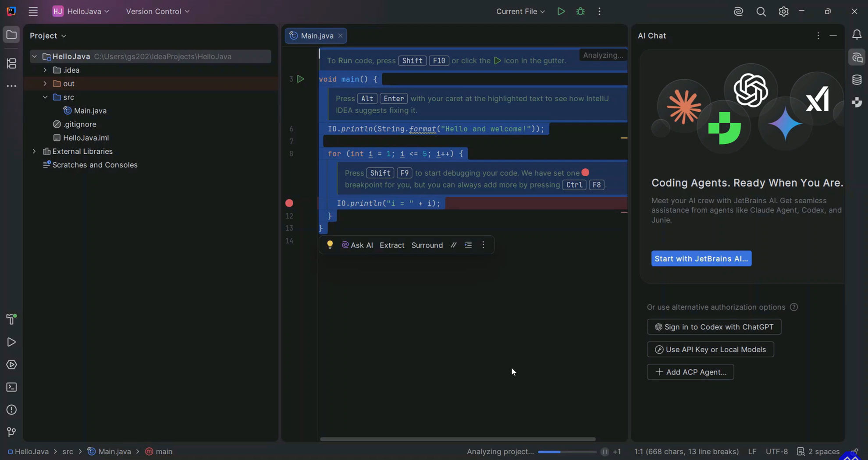Show intention actions light bulb
The image size is (868, 460).
330,245
